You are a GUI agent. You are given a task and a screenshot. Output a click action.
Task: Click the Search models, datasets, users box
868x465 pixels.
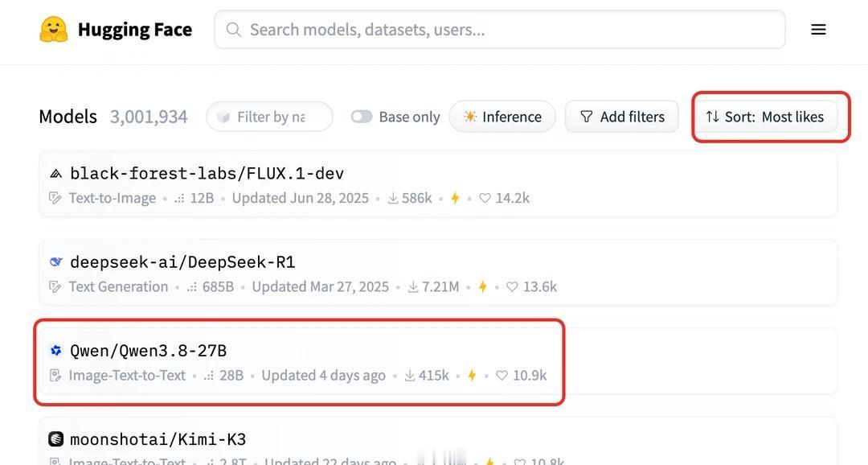click(x=500, y=30)
